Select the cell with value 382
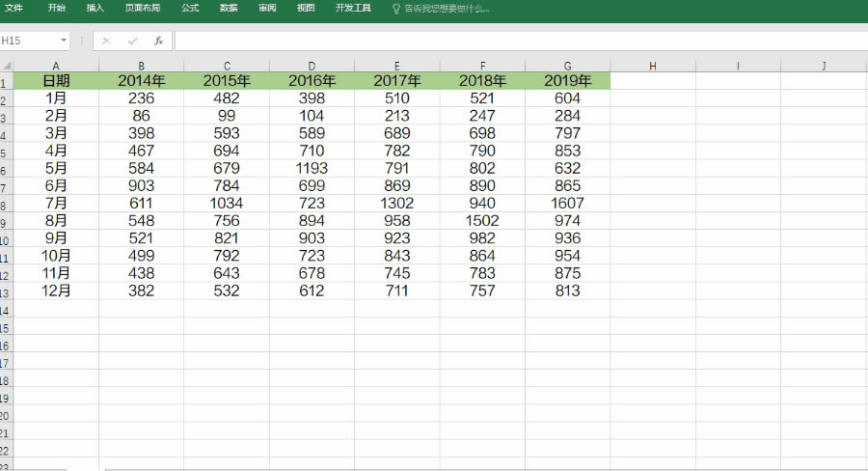The image size is (868, 471). tap(141, 291)
